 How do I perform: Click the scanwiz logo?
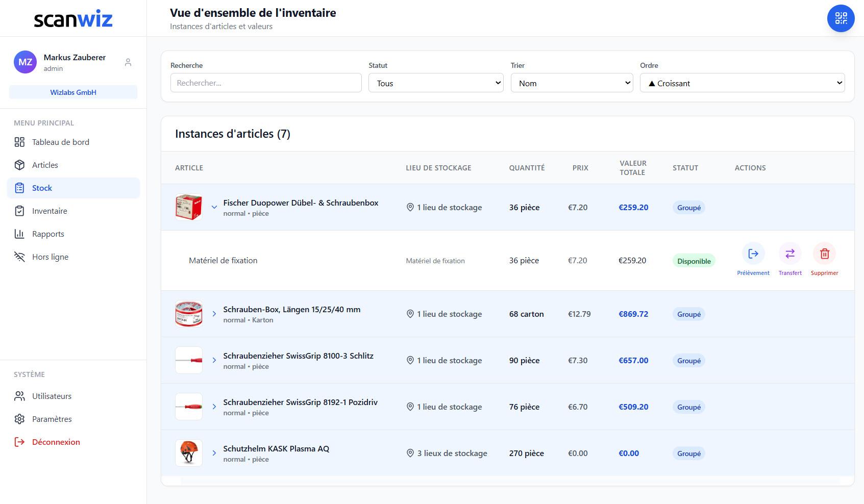[73, 19]
